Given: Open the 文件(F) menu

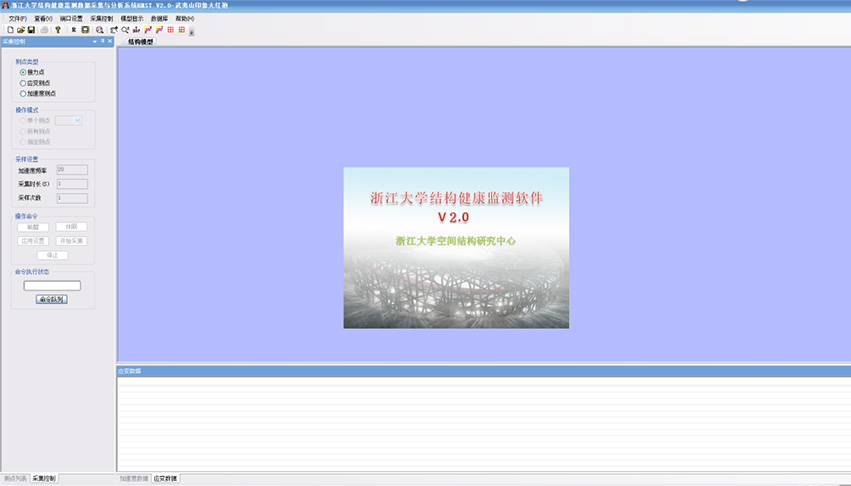Looking at the screenshot, I should click(x=18, y=18).
